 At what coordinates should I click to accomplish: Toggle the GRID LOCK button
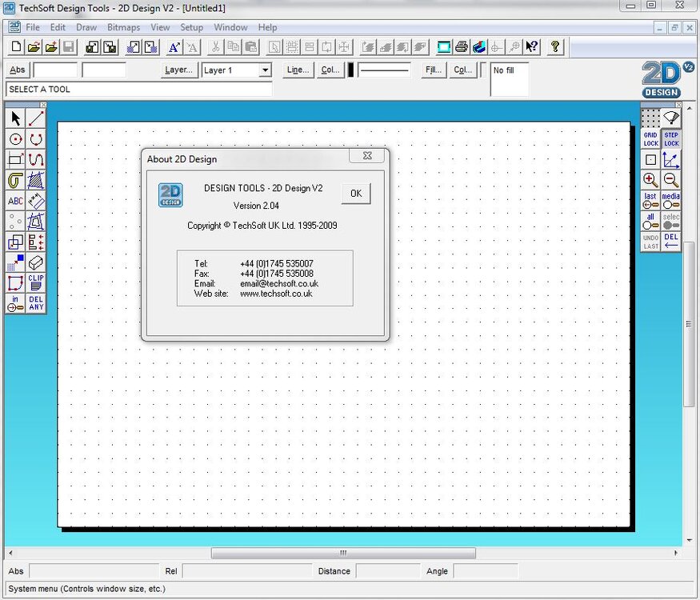coord(650,139)
